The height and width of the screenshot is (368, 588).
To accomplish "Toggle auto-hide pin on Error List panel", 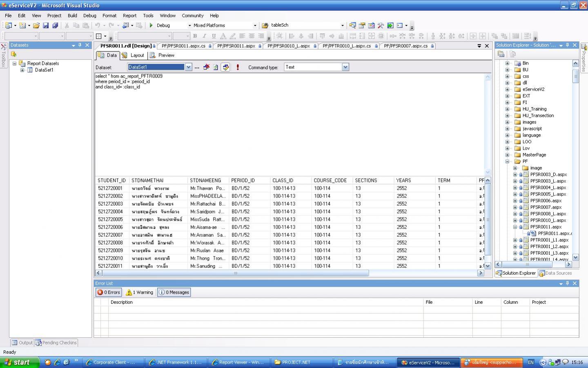I will (567, 283).
